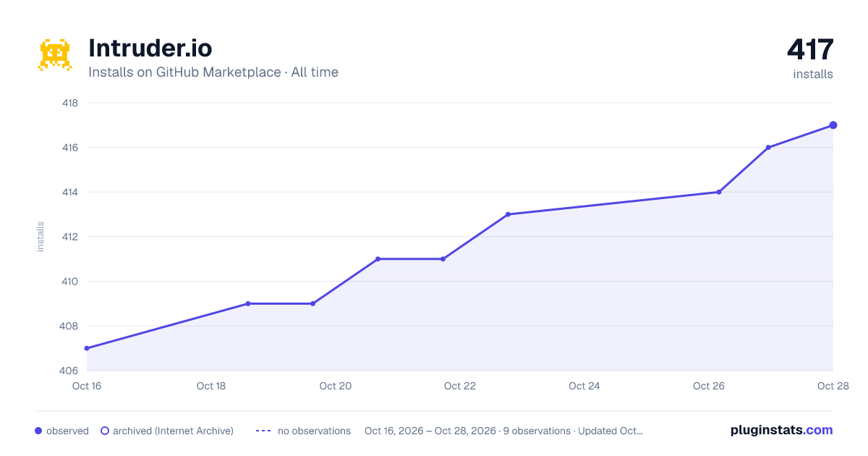The image size is (868, 456).
Task: Click the filled 'observed' legend dot
Action: 38,431
